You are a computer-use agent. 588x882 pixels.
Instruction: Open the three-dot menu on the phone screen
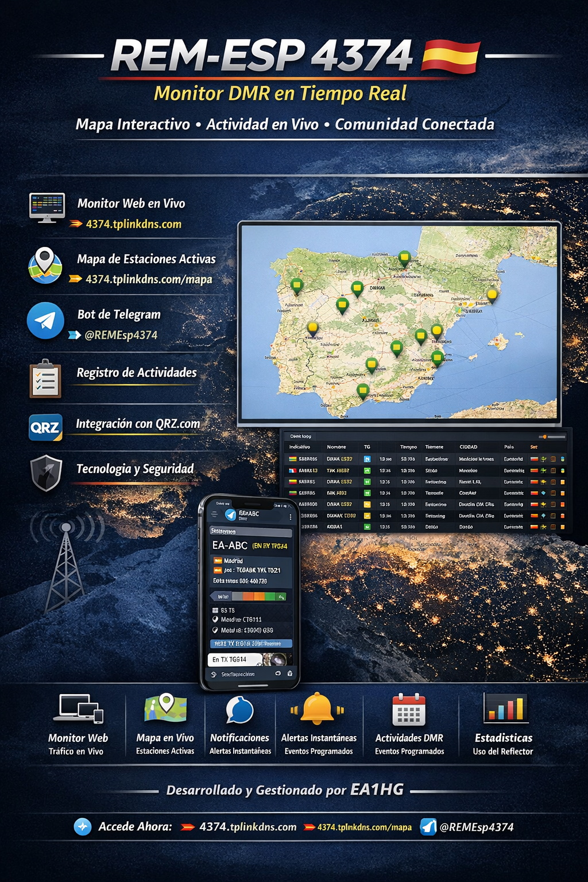(291, 517)
